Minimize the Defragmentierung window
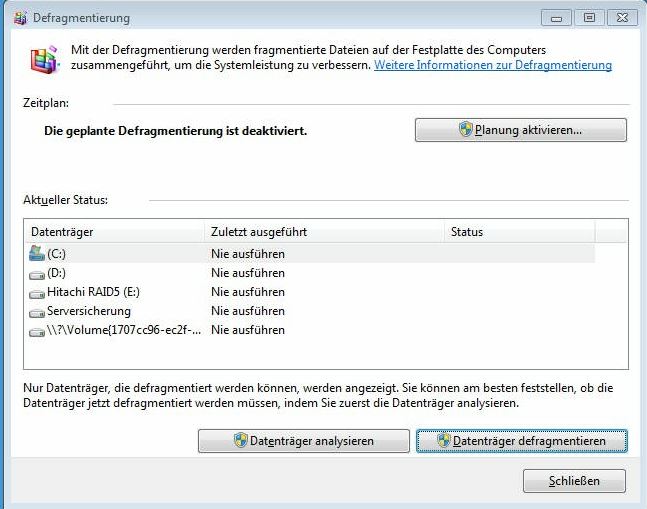The image size is (647, 509). [556, 18]
